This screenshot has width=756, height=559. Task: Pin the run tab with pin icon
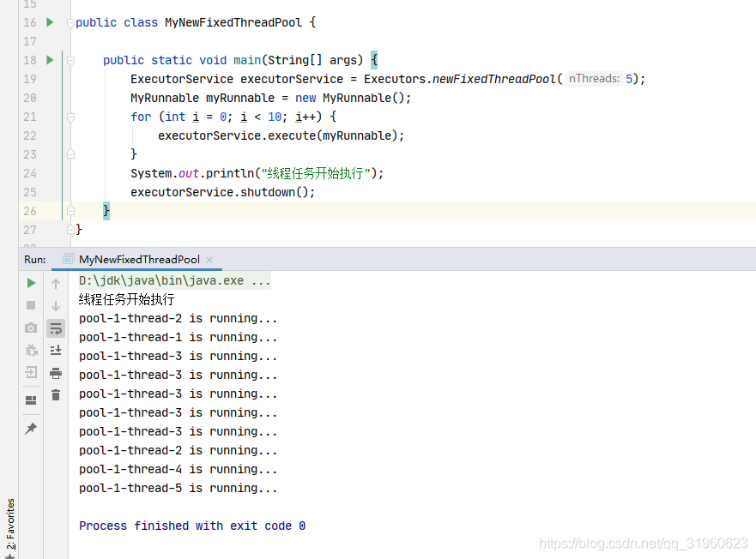click(31, 428)
